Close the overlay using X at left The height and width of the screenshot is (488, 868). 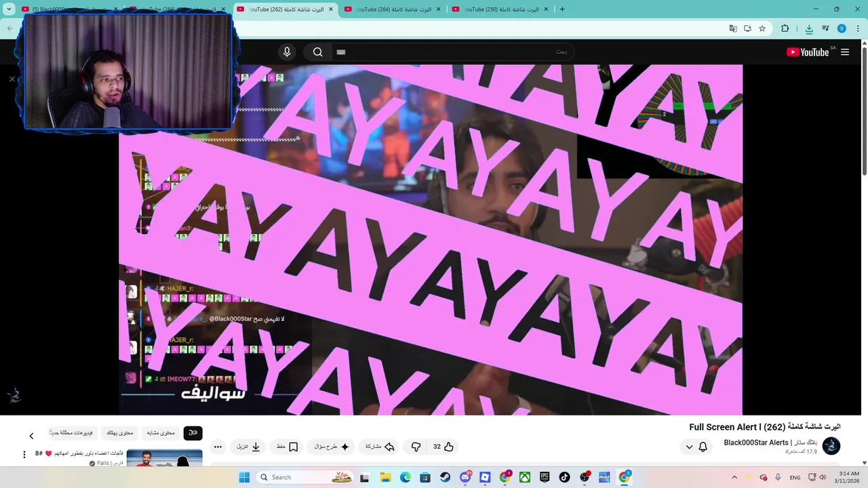click(x=12, y=79)
